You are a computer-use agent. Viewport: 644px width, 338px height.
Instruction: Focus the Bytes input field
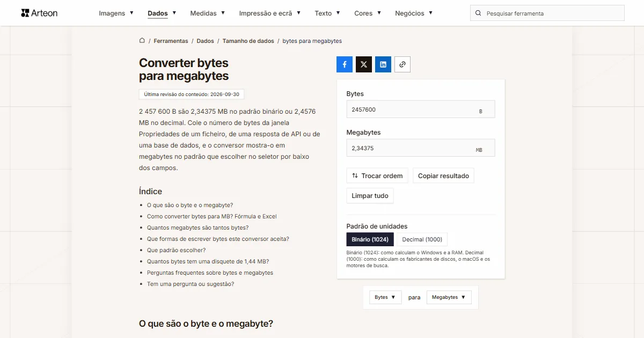421,109
